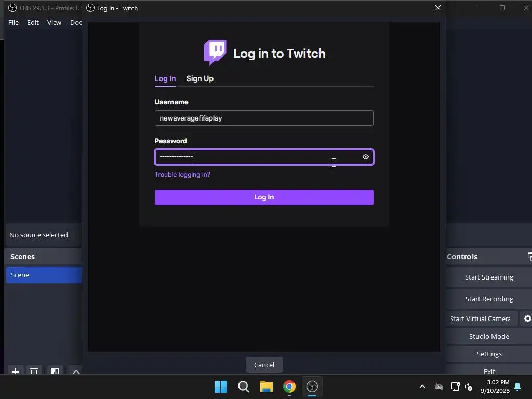Click OBS logo in Log In dialog title
Image resolution: width=532 pixels, height=399 pixels.
click(90, 8)
